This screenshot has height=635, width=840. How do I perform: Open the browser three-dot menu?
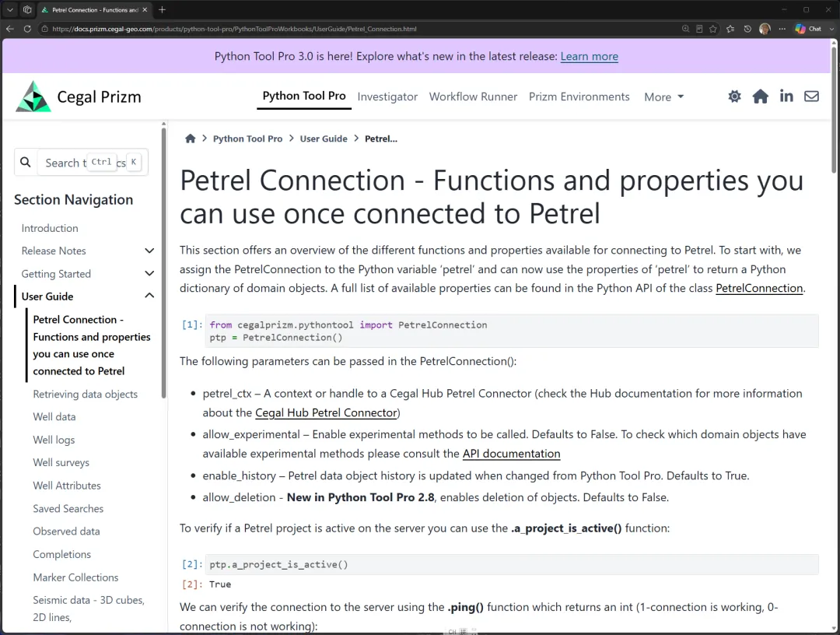782,29
